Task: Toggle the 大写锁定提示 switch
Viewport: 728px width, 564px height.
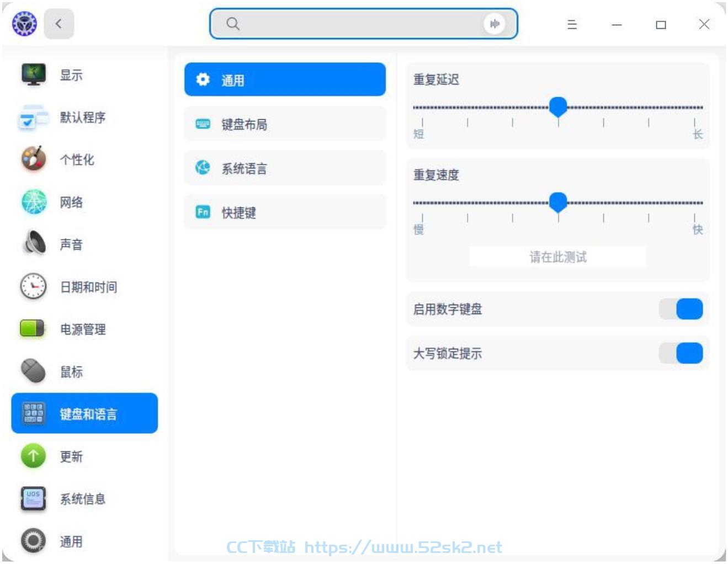Action: 681,353
